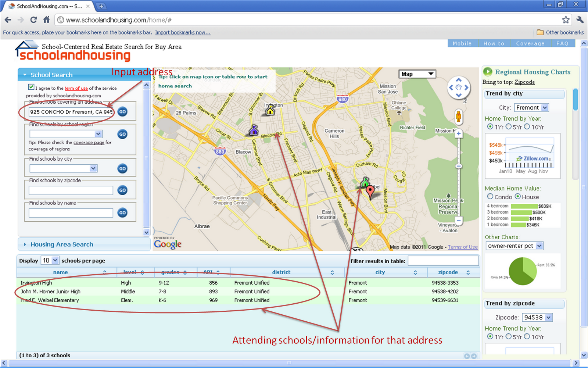Click the find schools by zipcode field

[71, 190]
